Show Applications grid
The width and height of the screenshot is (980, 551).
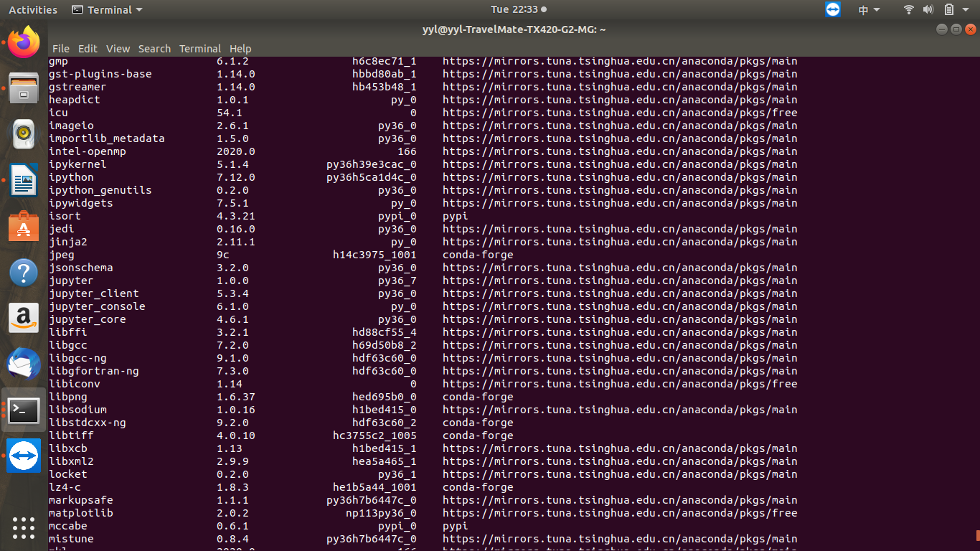[x=24, y=527]
